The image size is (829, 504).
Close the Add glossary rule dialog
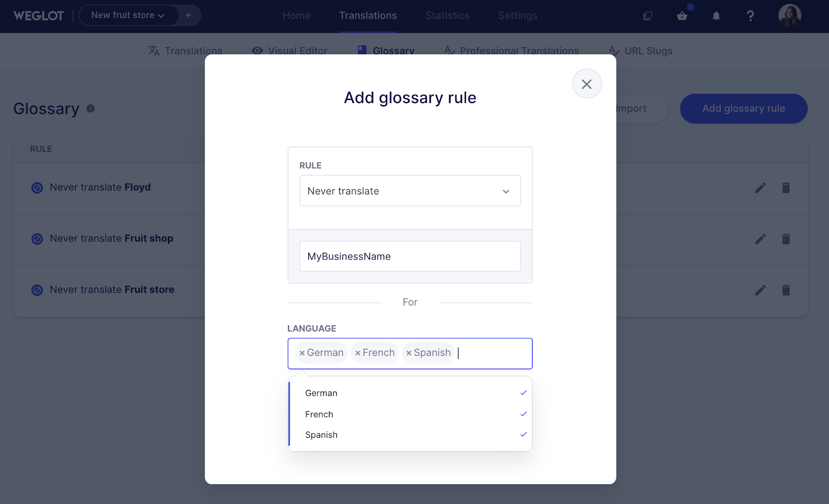(x=587, y=84)
